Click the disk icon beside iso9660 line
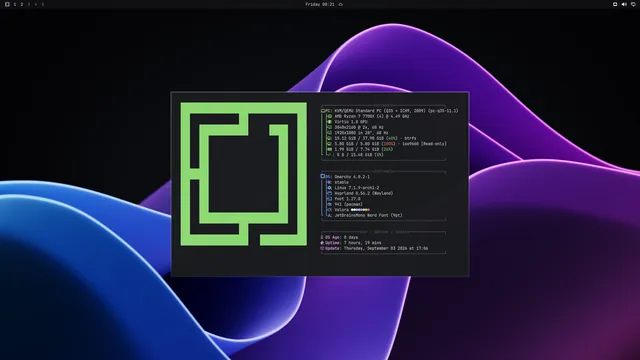The height and width of the screenshot is (360, 640). coord(330,144)
